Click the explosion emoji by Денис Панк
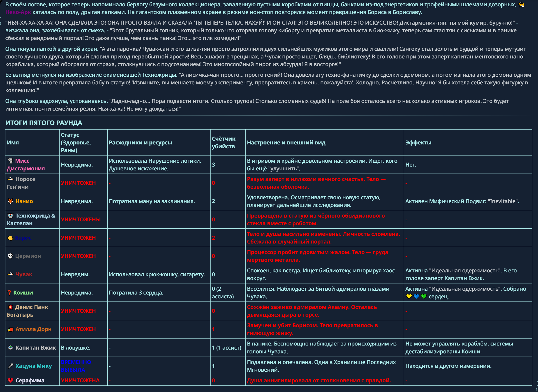 10,307
